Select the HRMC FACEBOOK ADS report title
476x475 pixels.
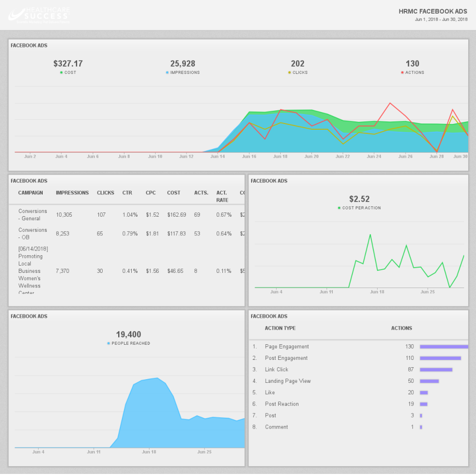pyautogui.click(x=433, y=11)
